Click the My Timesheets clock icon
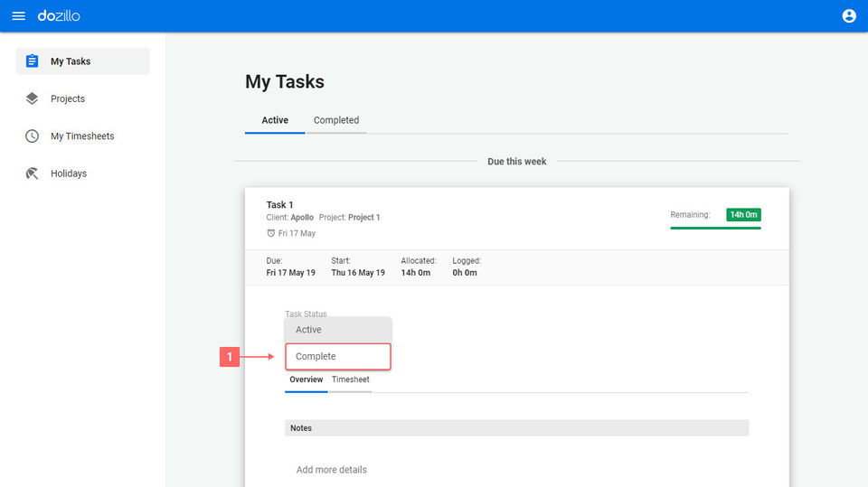The width and height of the screenshot is (868, 487). click(33, 136)
